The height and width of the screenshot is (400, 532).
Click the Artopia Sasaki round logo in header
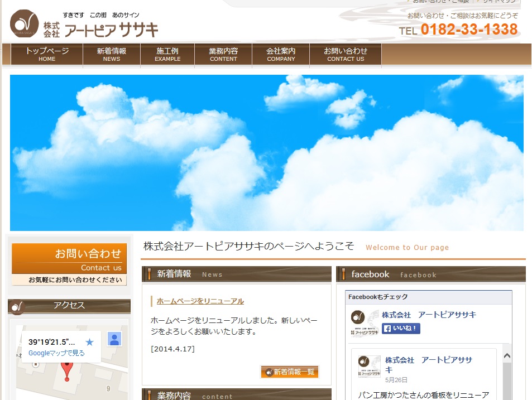tap(24, 23)
